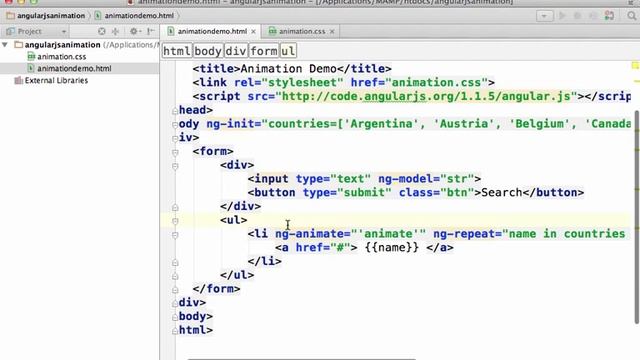Screen dimensions: 640x360
Task: Fold the opening div block inside form
Action: point(175,166)
